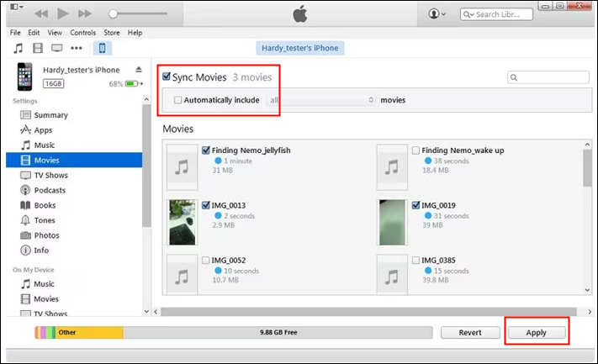The image size is (598, 364).
Task: Open the 'all' movies dropdown
Action: coord(321,100)
